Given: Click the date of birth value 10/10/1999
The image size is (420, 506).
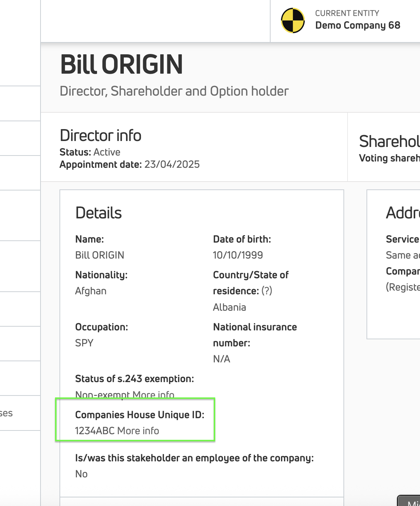Looking at the screenshot, I should (238, 255).
